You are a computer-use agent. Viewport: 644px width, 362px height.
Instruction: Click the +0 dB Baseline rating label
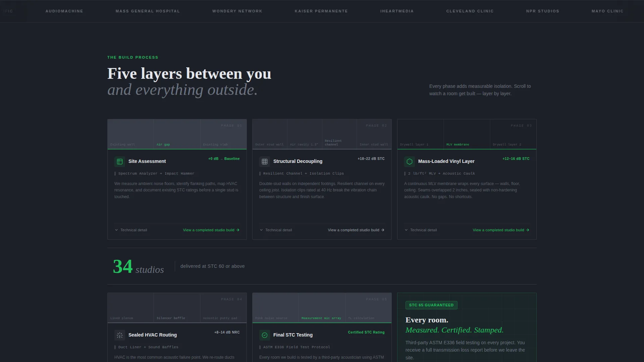click(x=224, y=159)
